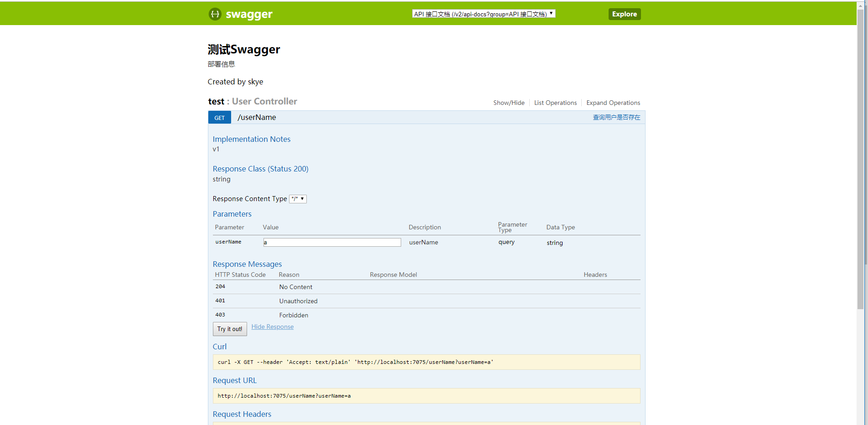Click the 测试Swagger page title
The image size is (868, 425).
(x=244, y=49)
